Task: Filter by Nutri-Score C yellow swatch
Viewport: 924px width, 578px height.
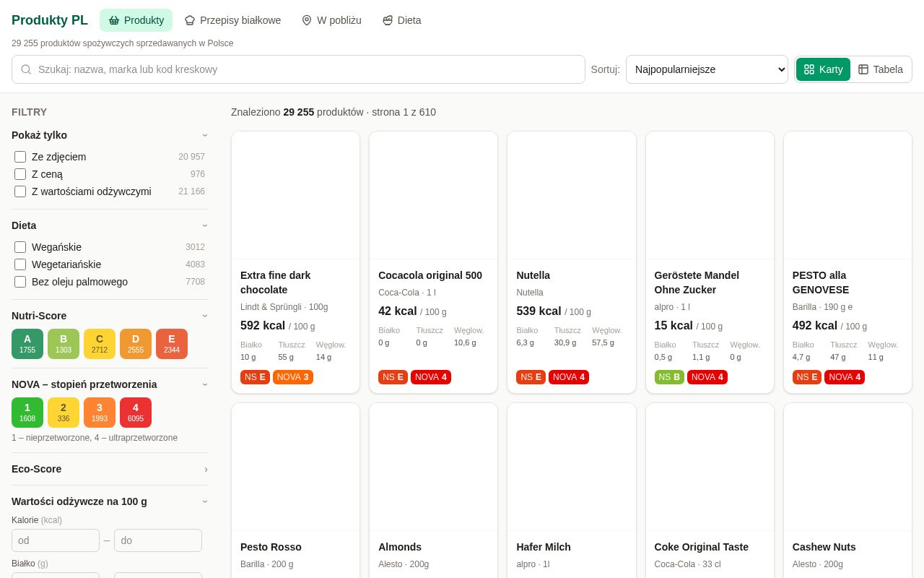Action: pos(100,344)
